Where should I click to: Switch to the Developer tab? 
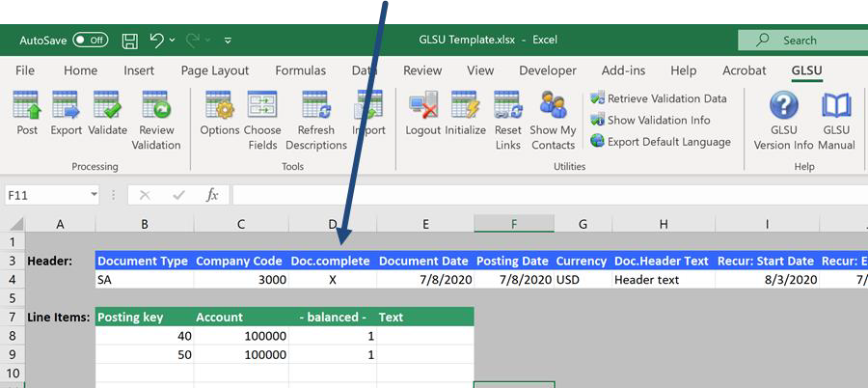point(548,71)
